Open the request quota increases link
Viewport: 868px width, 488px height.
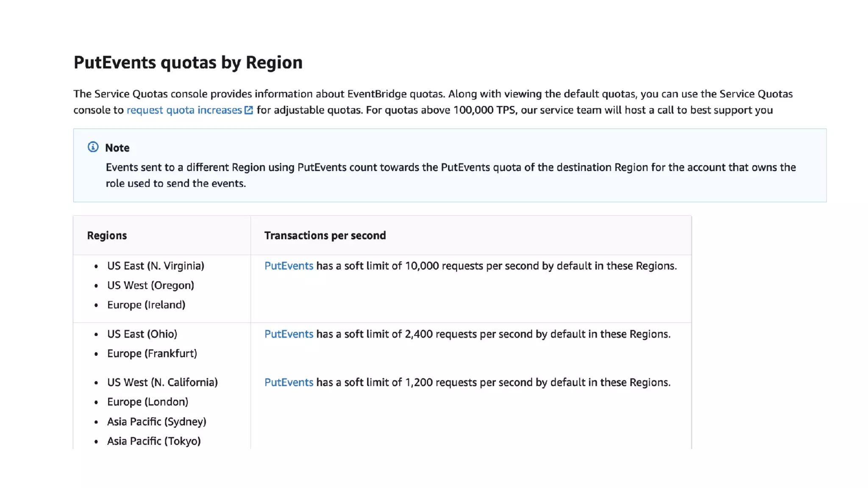click(184, 110)
